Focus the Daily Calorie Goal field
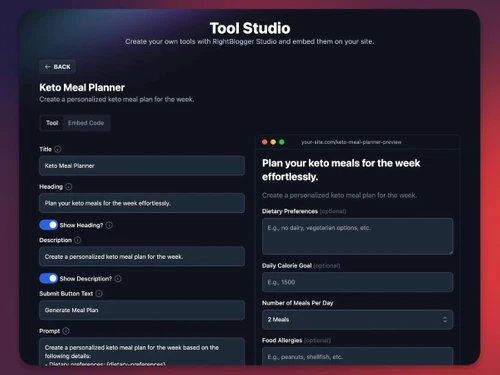 [357, 282]
